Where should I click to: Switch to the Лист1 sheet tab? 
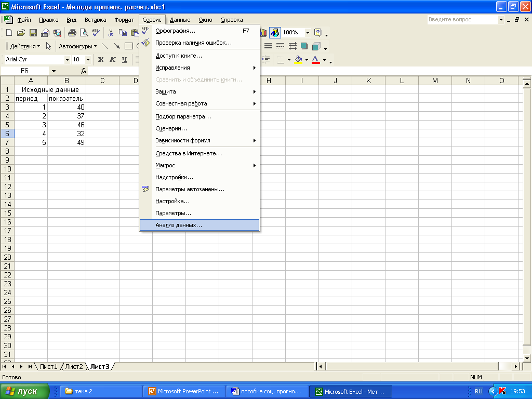48,366
